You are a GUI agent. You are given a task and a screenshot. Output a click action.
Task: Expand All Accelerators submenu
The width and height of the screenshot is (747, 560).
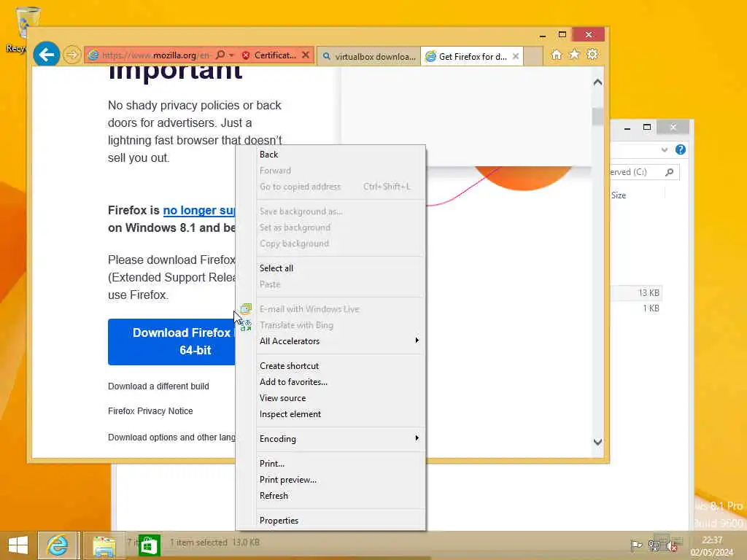tap(340, 341)
